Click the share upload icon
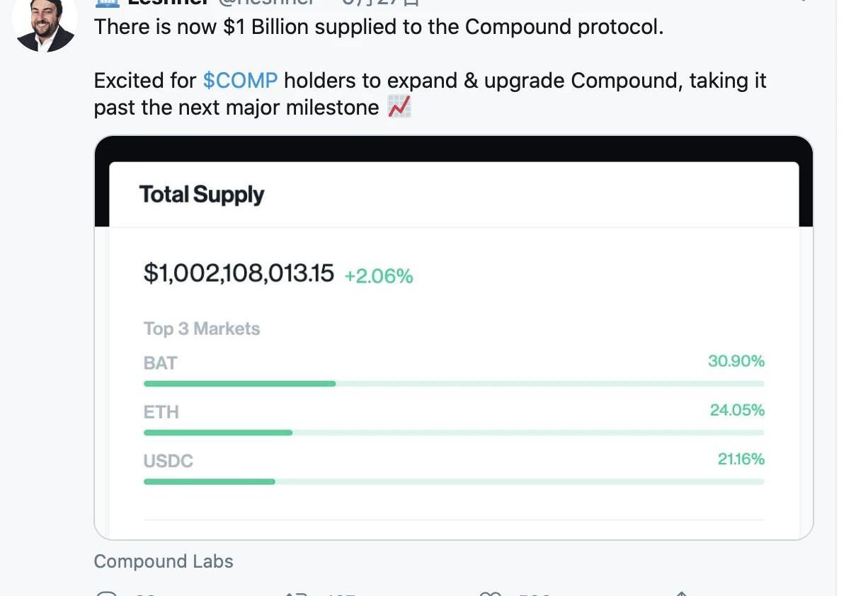868x596 pixels. 681,593
